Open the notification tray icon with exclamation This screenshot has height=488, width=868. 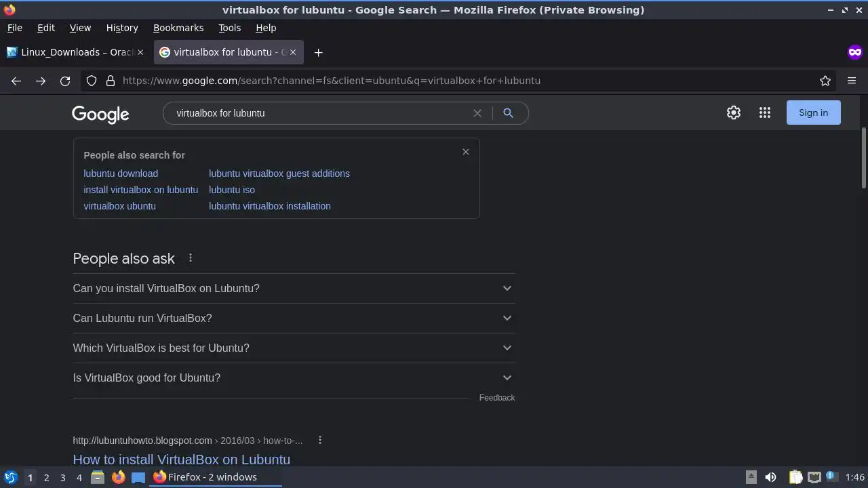click(x=831, y=477)
